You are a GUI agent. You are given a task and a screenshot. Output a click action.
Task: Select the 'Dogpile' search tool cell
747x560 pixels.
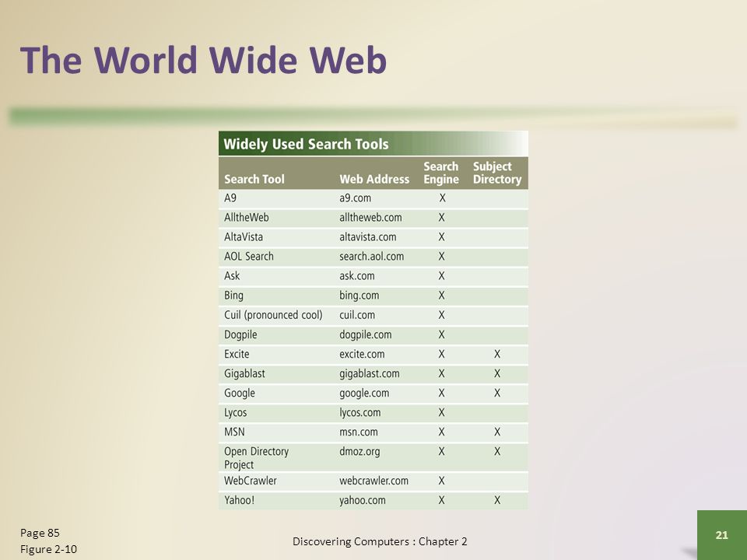pyautogui.click(x=240, y=334)
